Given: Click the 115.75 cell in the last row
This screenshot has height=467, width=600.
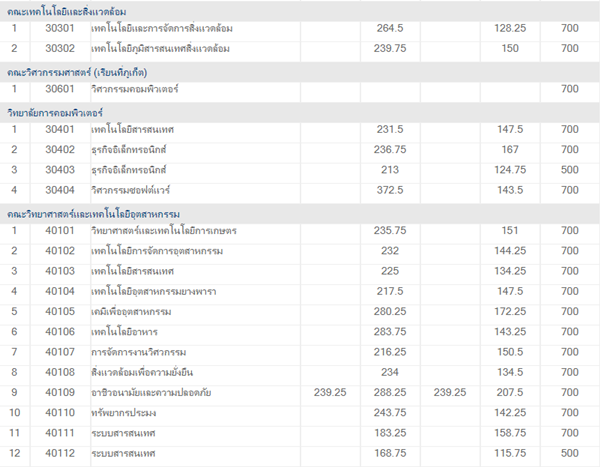Looking at the screenshot, I should click(x=509, y=452).
